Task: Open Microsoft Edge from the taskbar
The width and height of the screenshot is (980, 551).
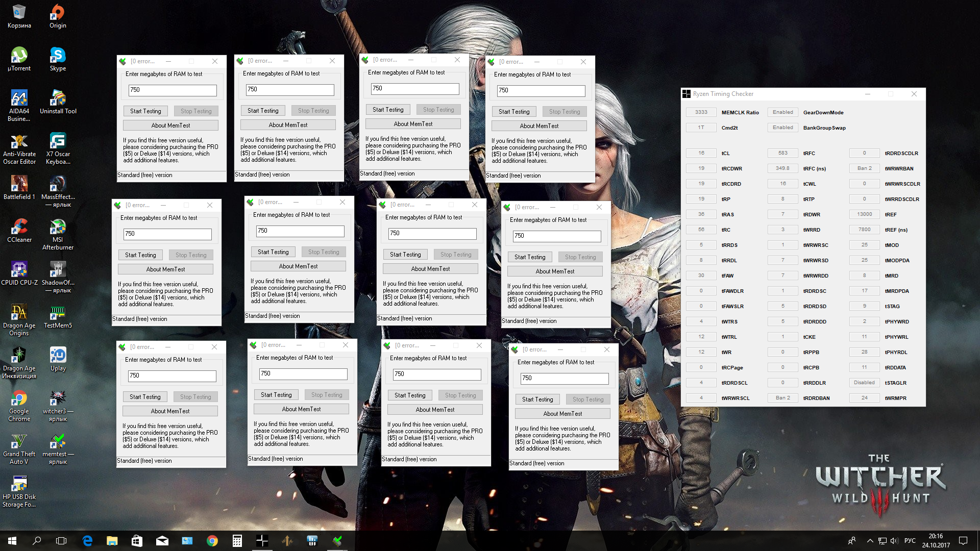Action: pyautogui.click(x=87, y=541)
